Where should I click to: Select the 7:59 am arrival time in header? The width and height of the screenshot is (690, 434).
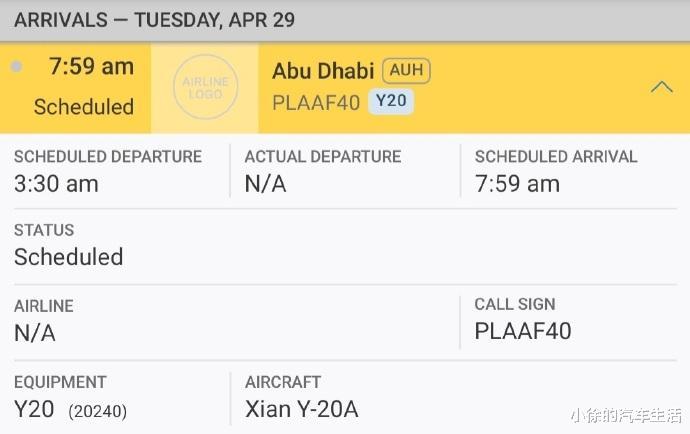tap(92, 66)
